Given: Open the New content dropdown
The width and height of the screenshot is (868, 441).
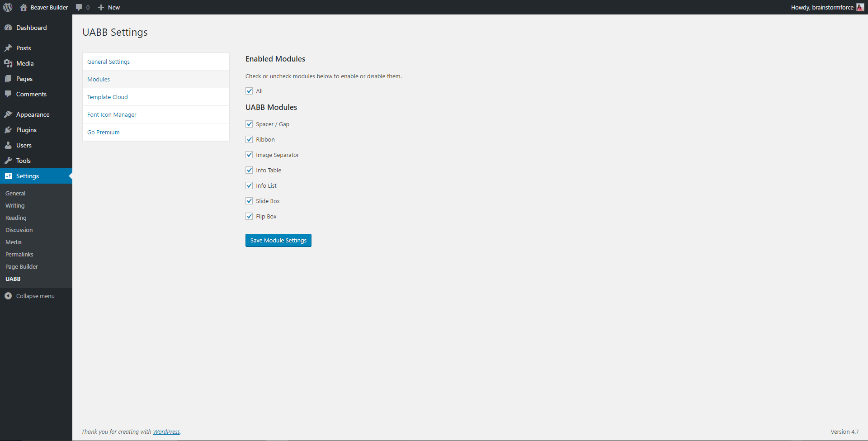Looking at the screenshot, I should click(x=109, y=7).
